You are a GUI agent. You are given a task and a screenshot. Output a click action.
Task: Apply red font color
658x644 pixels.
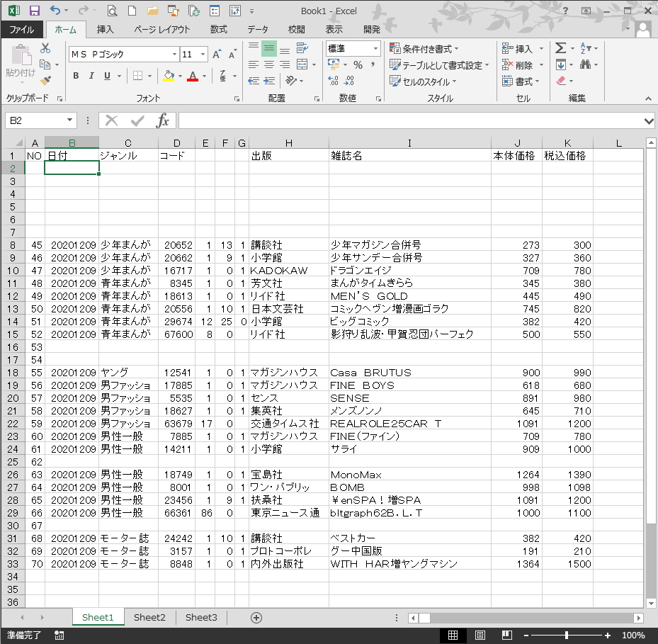(193, 76)
